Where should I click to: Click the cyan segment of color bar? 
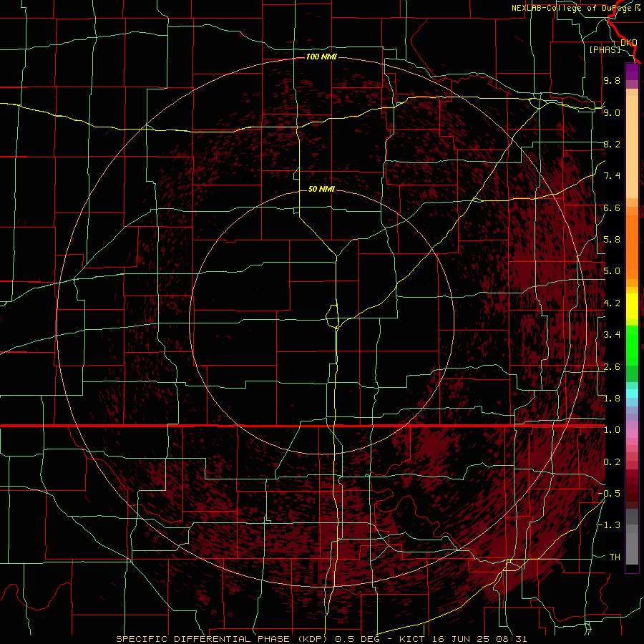point(632,394)
